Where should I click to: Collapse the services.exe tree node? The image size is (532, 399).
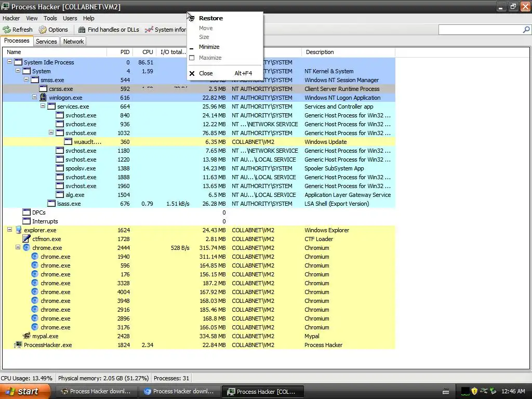coord(43,106)
